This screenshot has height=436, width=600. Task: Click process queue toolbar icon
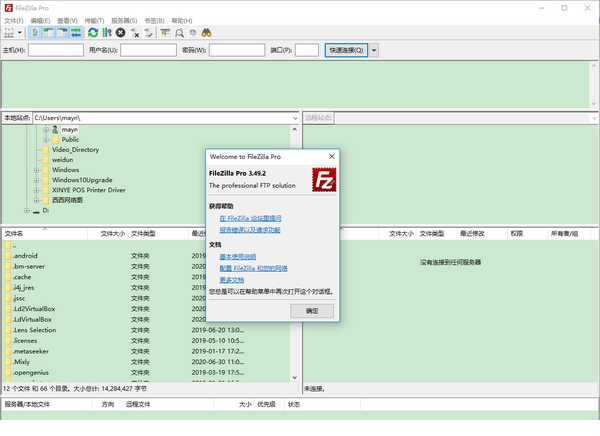107,33
